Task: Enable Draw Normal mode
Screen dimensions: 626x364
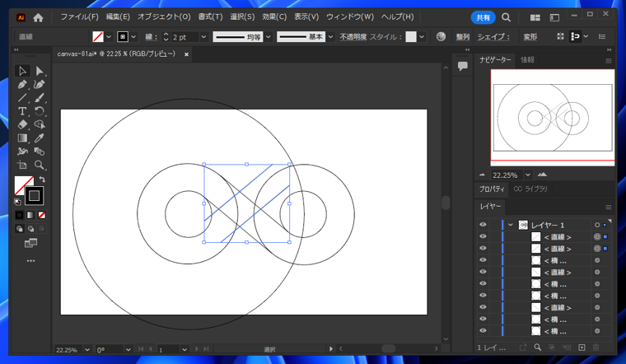Action: pos(19,229)
